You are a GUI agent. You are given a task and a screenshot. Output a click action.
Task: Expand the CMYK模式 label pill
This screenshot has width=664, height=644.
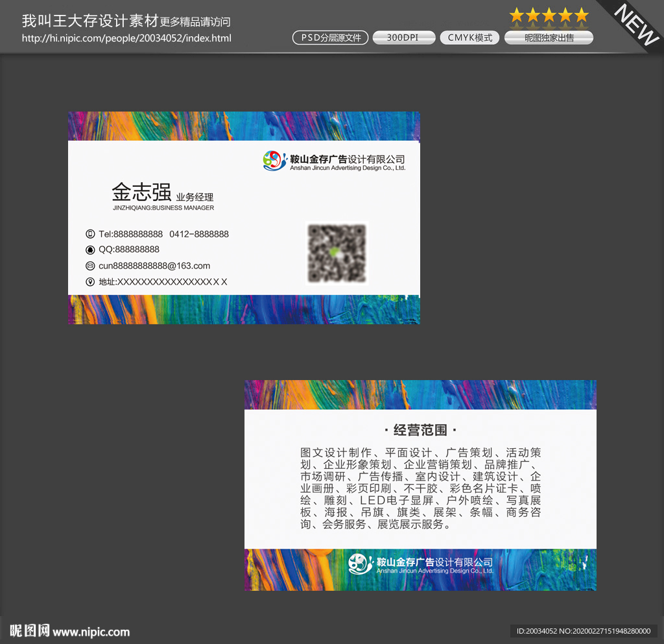pyautogui.click(x=469, y=38)
